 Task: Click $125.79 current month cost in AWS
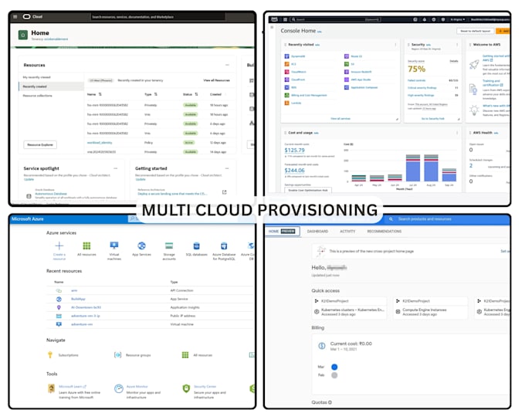coord(295,150)
